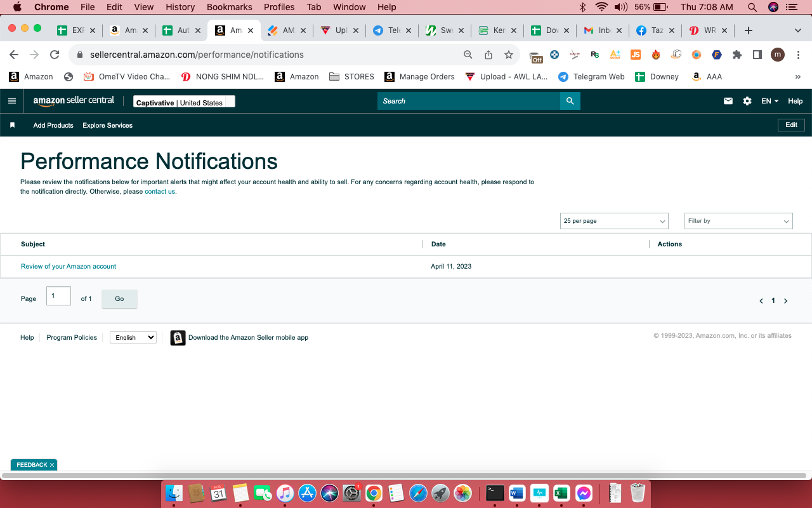The height and width of the screenshot is (508, 812).
Task: Click the Edit button in the header
Action: point(791,125)
